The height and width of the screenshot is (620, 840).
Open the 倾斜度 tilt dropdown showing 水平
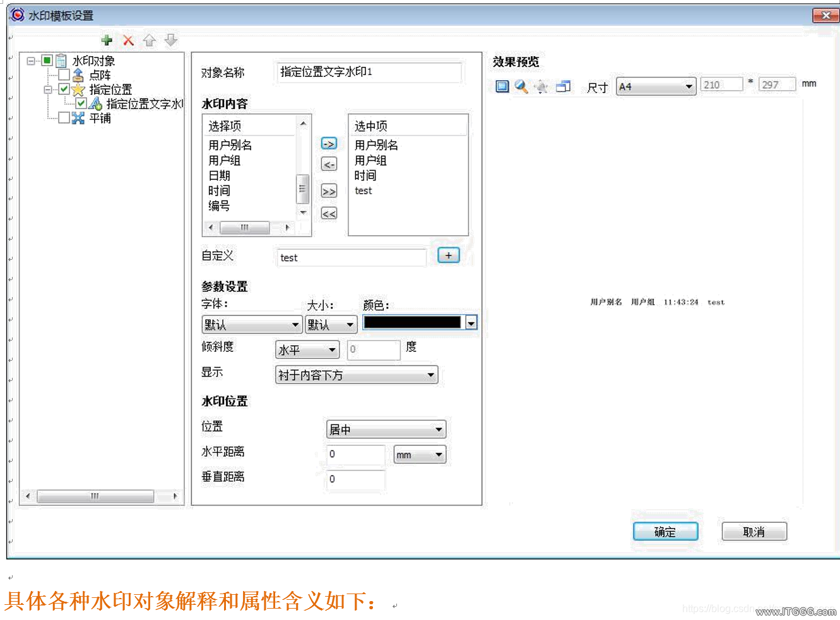[307, 349]
